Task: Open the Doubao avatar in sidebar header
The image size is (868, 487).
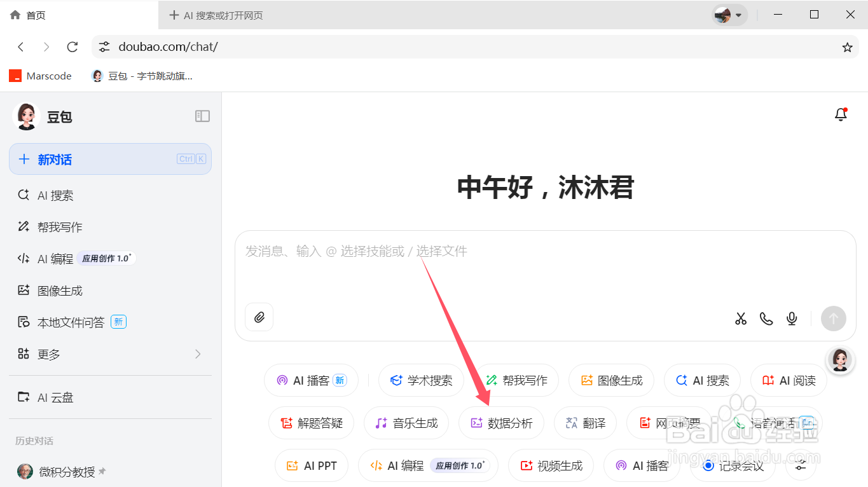Action: [x=26, y=116]
